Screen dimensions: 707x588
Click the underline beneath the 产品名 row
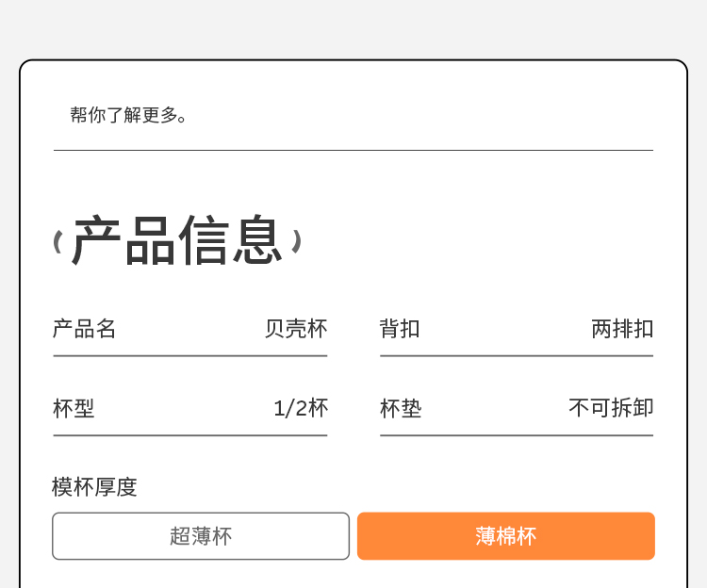coord(190,356)
